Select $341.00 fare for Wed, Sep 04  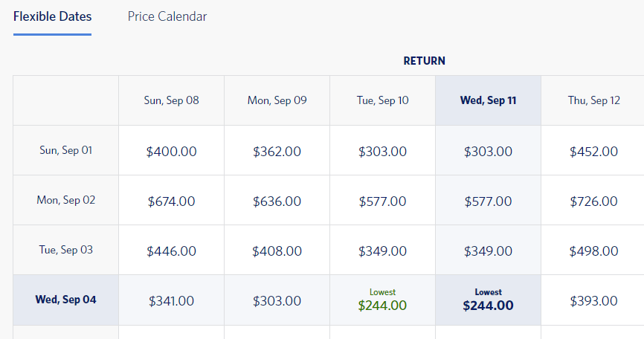coord(171,300)
